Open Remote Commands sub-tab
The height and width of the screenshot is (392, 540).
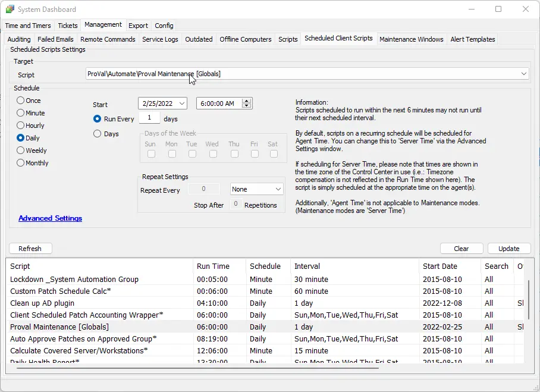click(108, 39)
